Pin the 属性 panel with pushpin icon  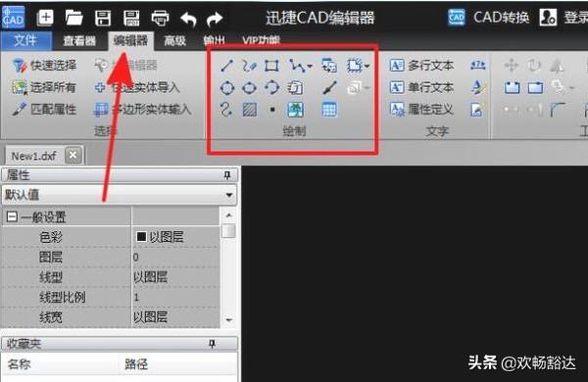(227, 175)
